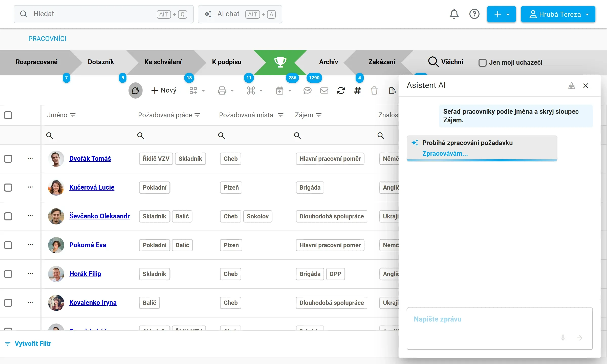Click the Napište zprávu message field
Screen dimensions: 607x364
click(x=500, y=329)
